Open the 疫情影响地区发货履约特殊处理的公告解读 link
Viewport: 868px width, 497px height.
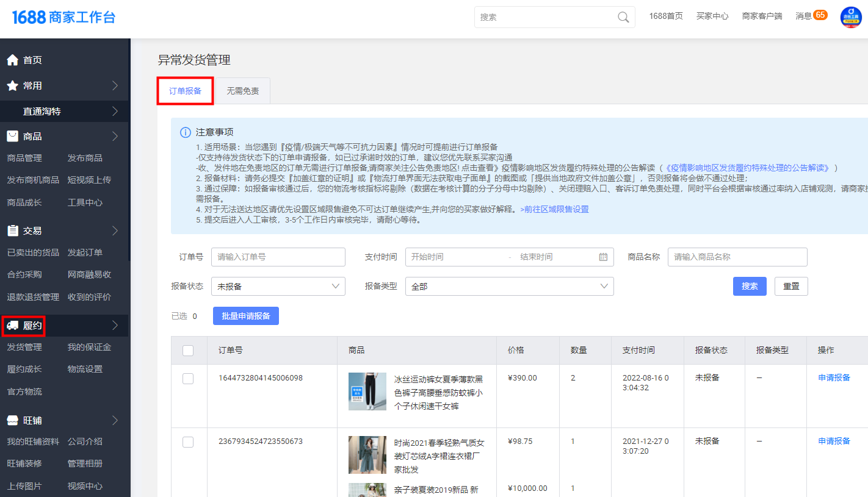747,168
